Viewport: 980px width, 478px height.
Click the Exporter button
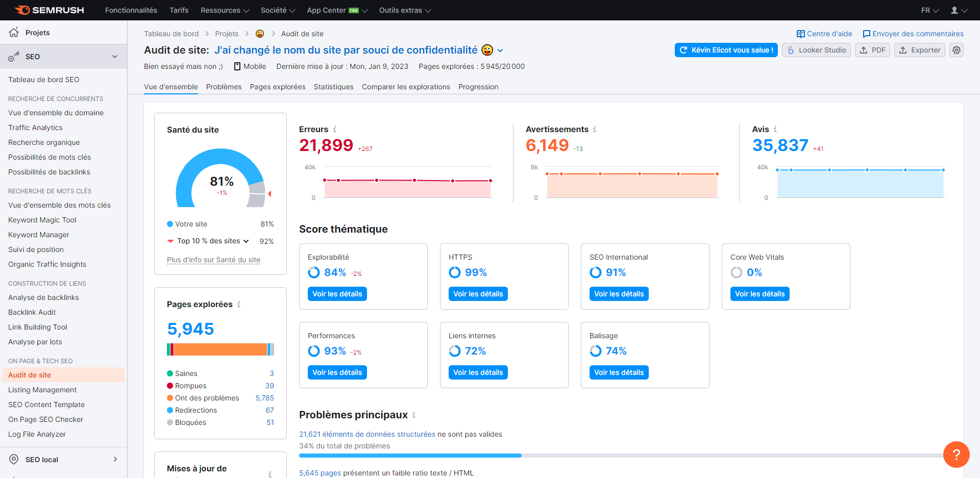click(919, 50)
